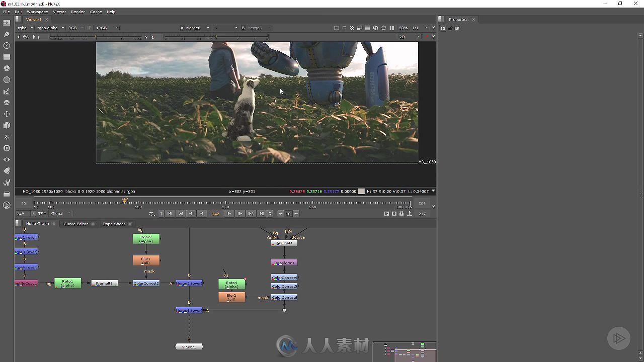Open the File menu
Image resolution: width=644 pixels, height=362 pixels.
[x=7, y=12]
